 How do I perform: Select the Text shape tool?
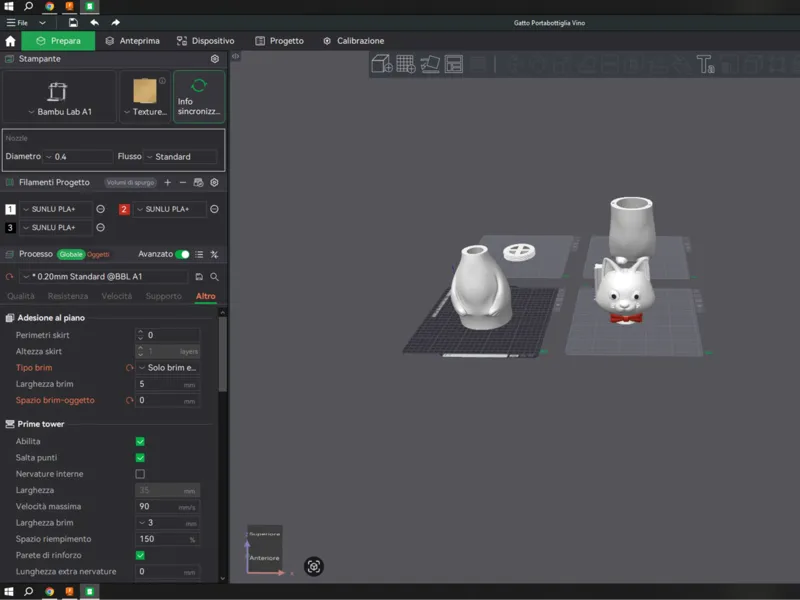point(706,64)
